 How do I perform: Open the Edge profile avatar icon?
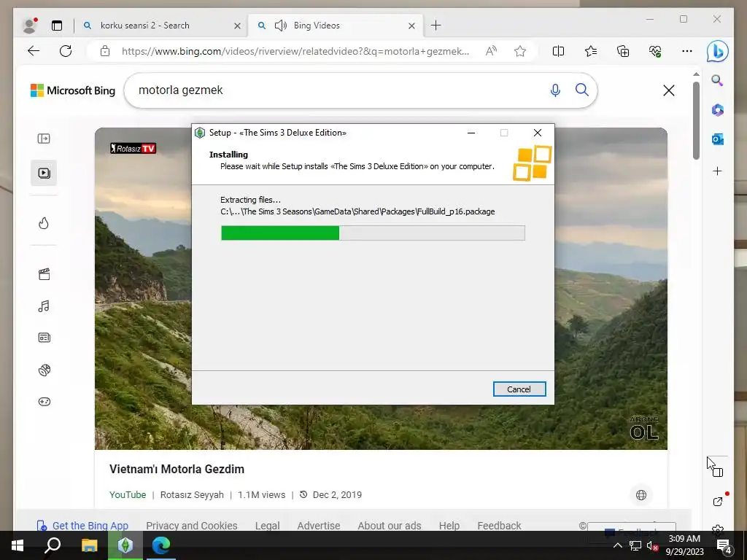[x=29, y=26]
